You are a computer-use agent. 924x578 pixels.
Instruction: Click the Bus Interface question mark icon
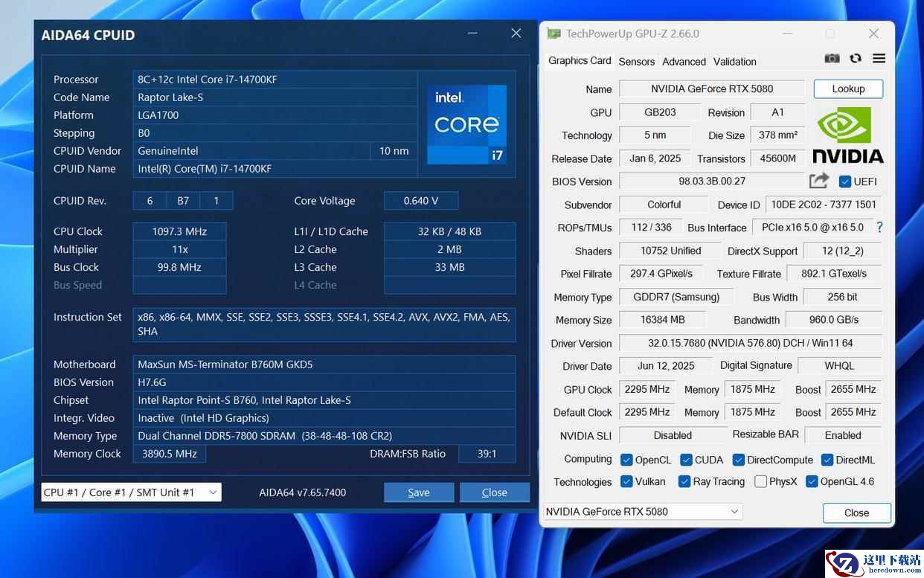pos(879,228)
